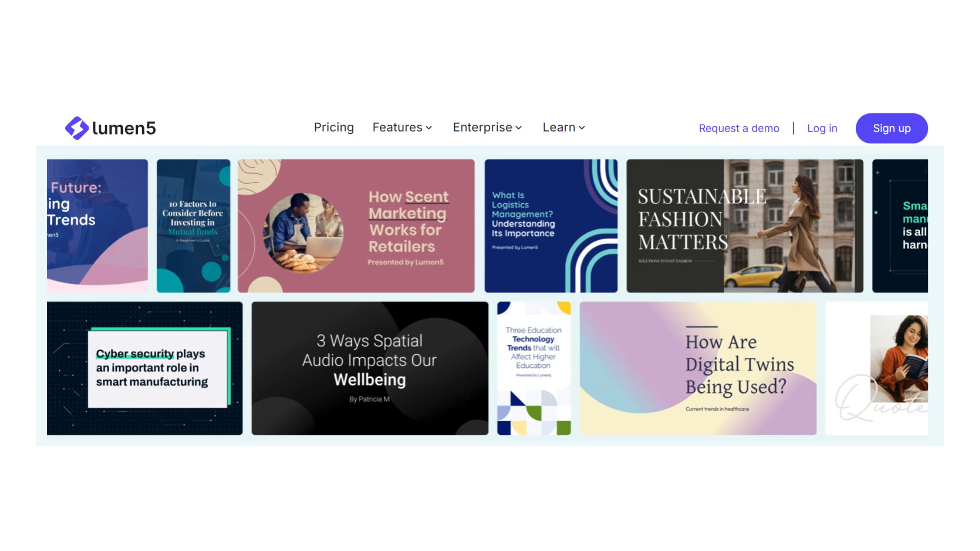The width and height of the screenshot is (980, 551).
Task: Click the Log in link
Action: [x=822, y=129]
